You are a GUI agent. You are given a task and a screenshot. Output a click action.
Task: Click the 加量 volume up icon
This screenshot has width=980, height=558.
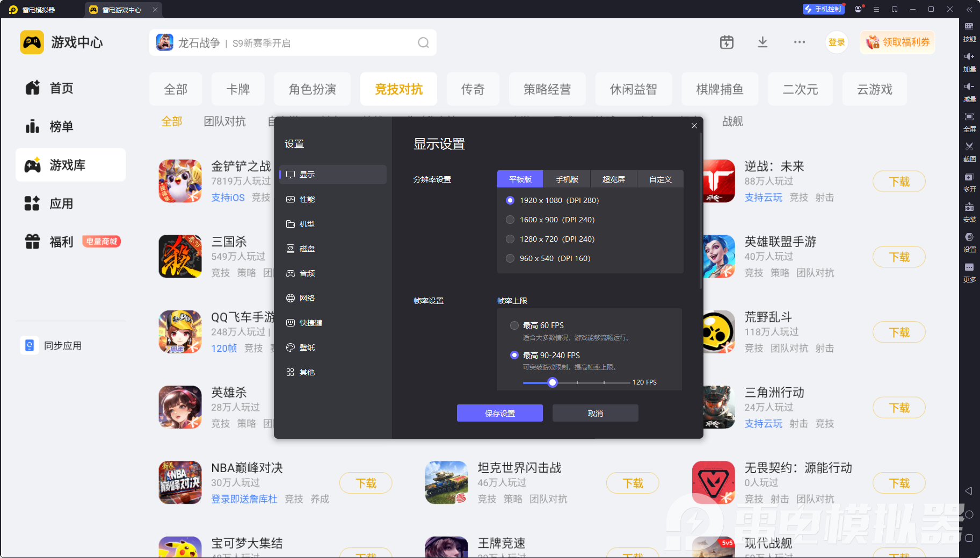pos(969,62)
